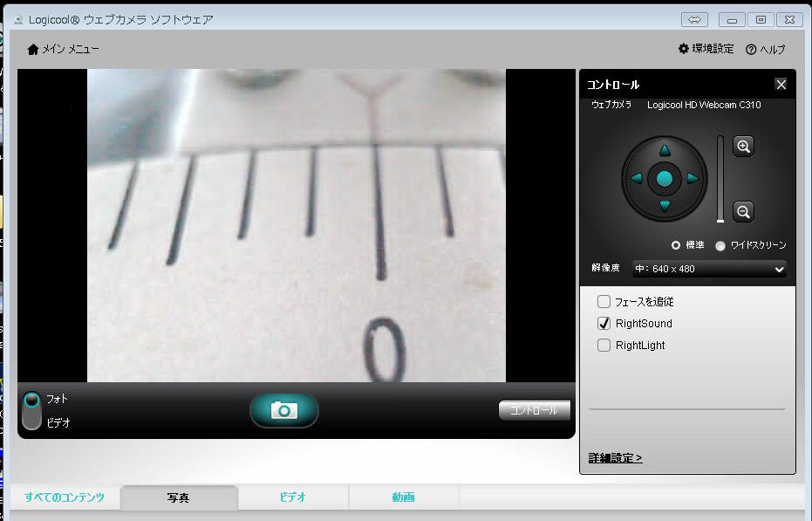
Task: Pan camera right with the right arrow
Action: click(693, 178)
